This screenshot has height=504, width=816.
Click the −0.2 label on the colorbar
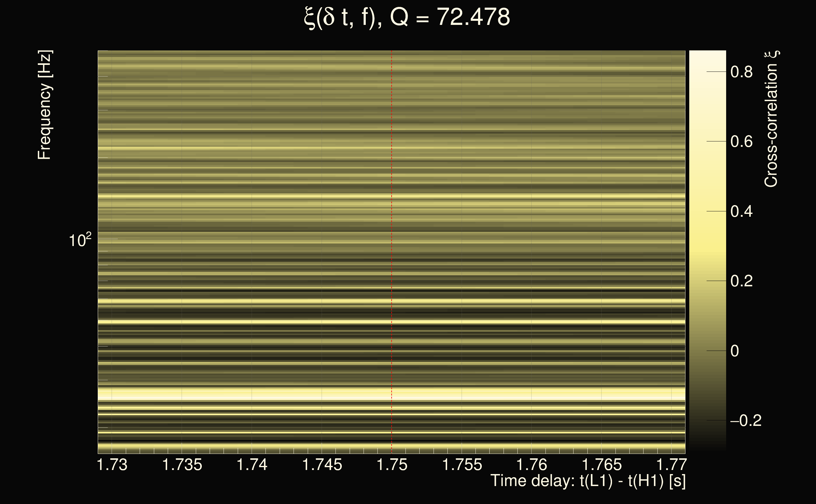(x=746, y=421)
